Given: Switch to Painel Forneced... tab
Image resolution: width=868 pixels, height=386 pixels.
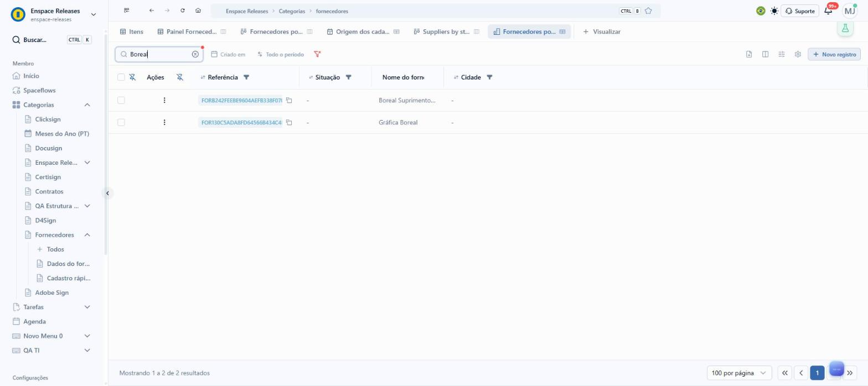Looking at the screenshot, I should [192, 32].
